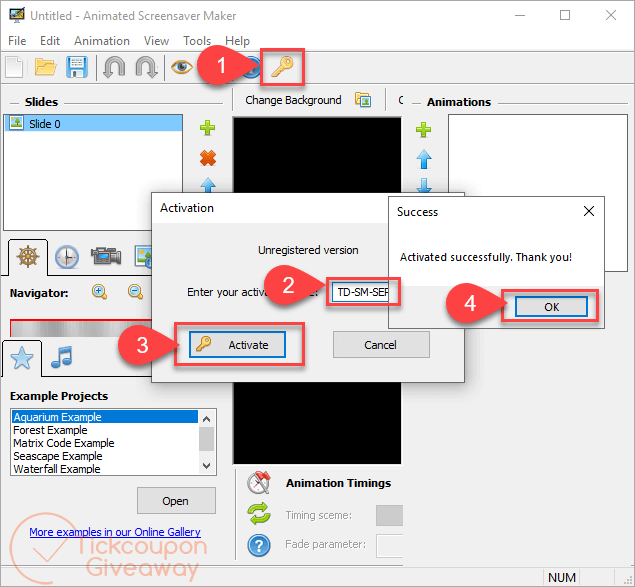
Task: Delete slide with the orange X icon
Action: 208,158
